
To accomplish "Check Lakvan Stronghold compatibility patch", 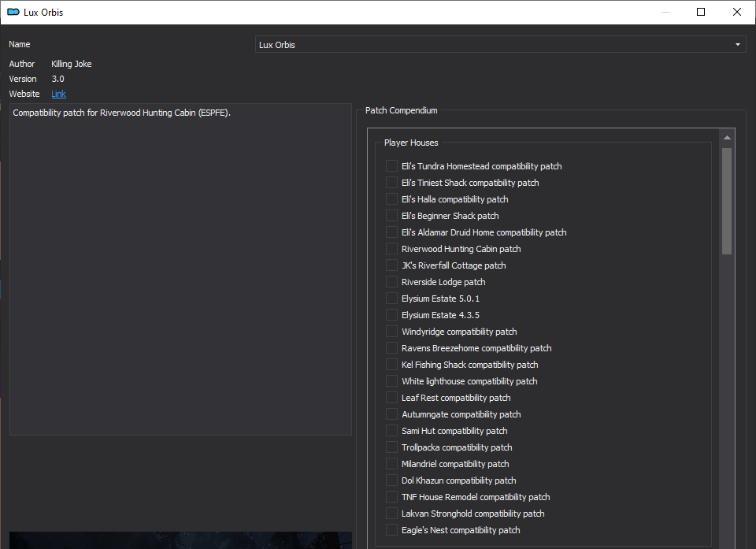I will click(391, 514).
